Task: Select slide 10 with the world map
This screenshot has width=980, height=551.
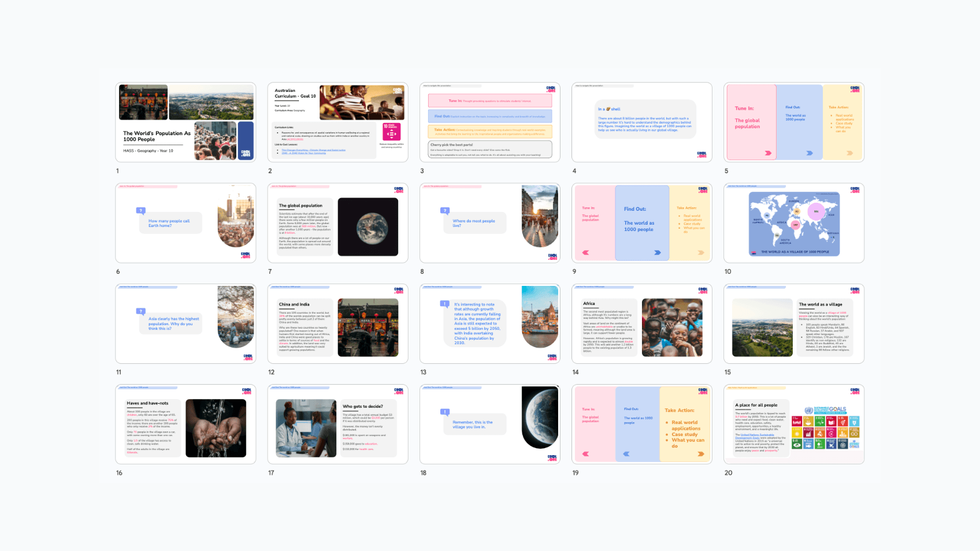Action: tap(793, 223)
